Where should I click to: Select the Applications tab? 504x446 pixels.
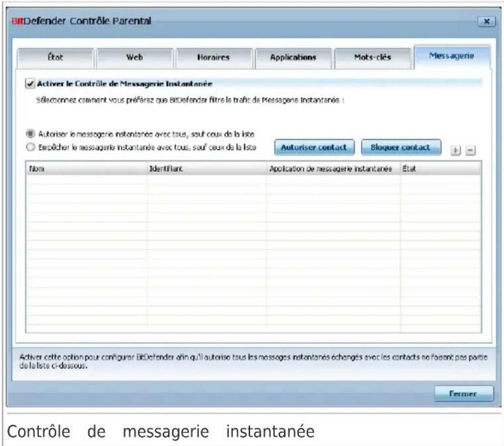pyautogui.click(x=293, y=58)
